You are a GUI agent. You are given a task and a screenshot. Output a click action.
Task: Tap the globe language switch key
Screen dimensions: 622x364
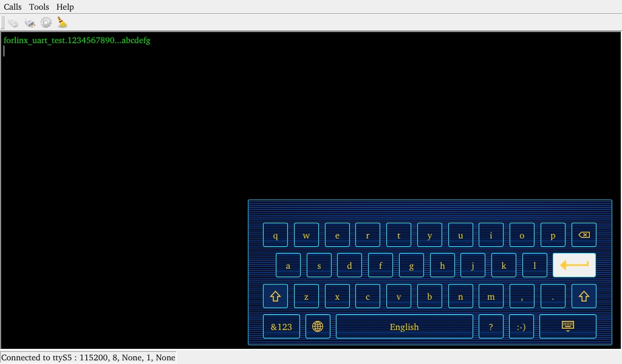click(x=318, y=326)
